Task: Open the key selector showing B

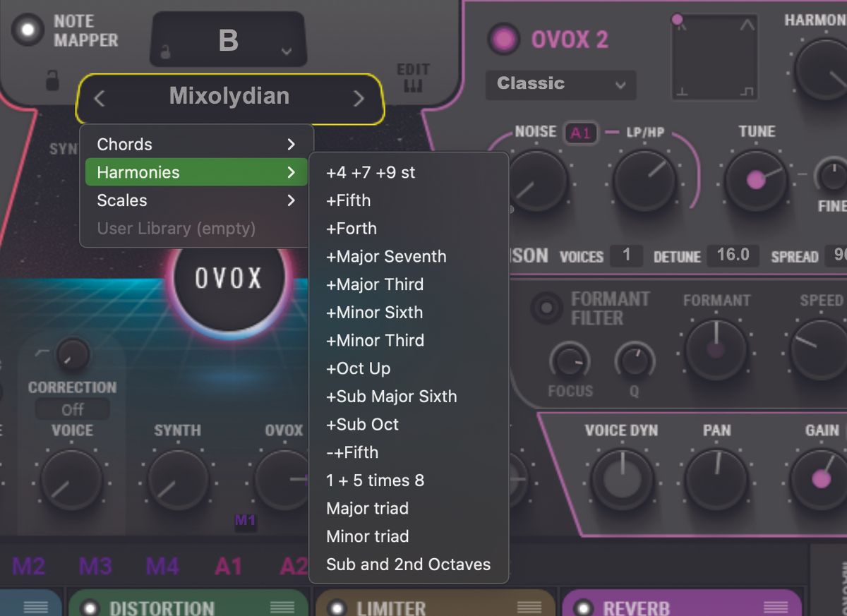Action: 227,40
